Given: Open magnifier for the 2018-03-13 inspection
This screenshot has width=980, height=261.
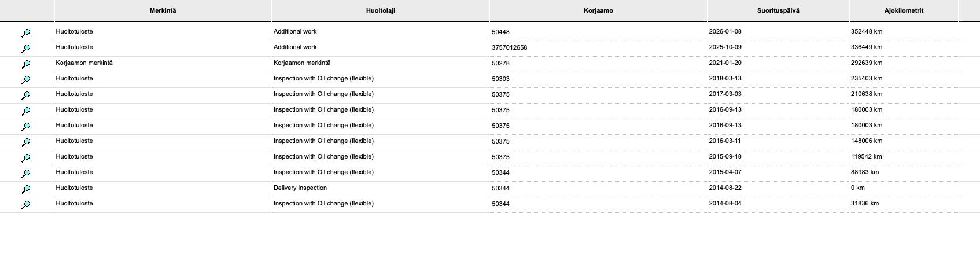Looking at the screenshot, I should pos(26,80).
